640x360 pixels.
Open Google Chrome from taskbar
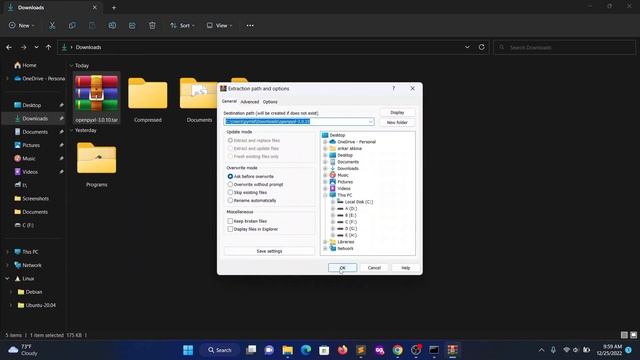coord(398,350)
